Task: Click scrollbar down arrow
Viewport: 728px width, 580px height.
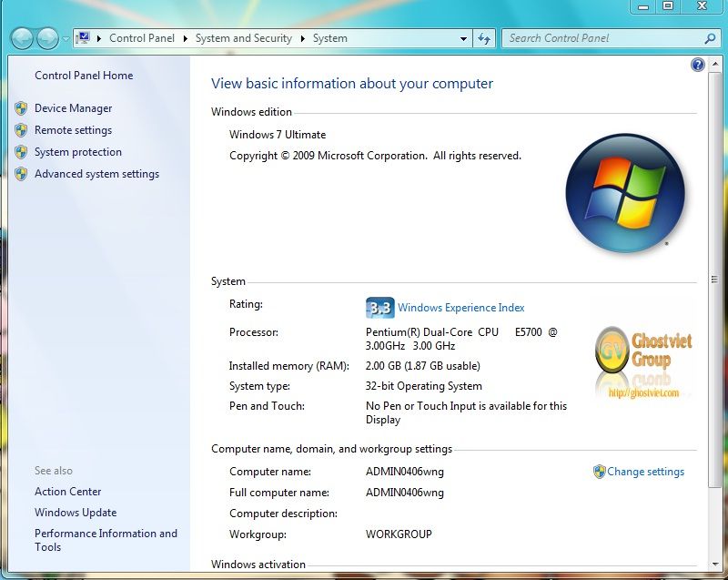Action: point(714,565)
